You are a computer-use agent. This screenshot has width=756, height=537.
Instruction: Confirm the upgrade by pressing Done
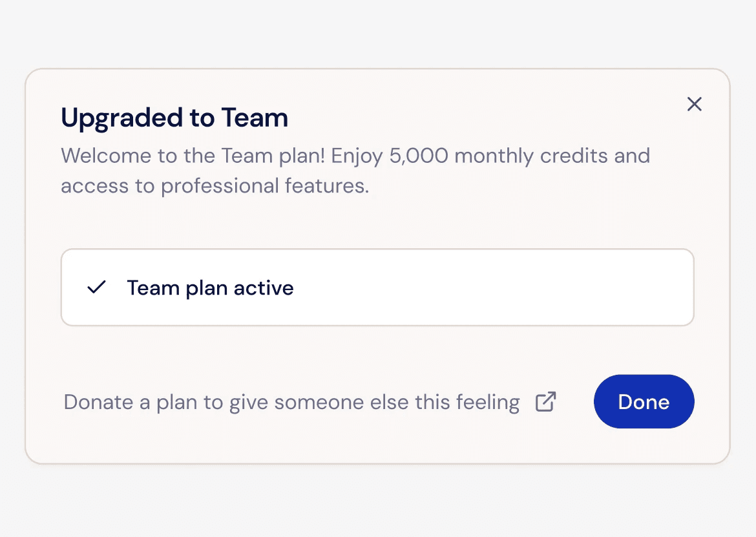click(644, 401)
